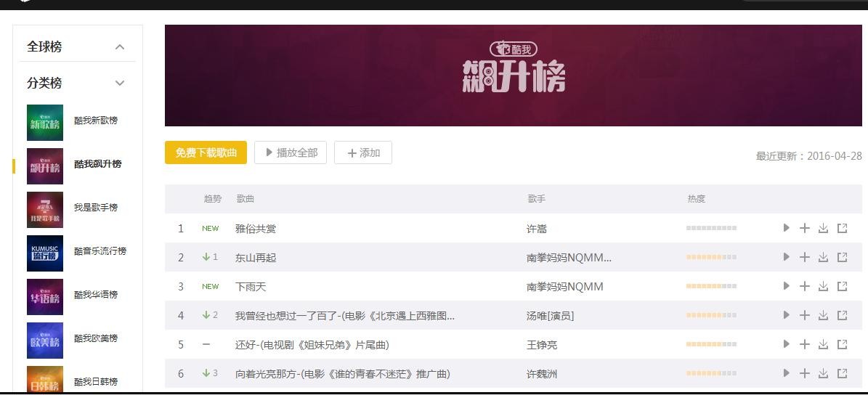Image resolution: width=868 pixels, height=395 pixels.
Task: Share the song 向着光亮那方
Action: coord(842,373)
